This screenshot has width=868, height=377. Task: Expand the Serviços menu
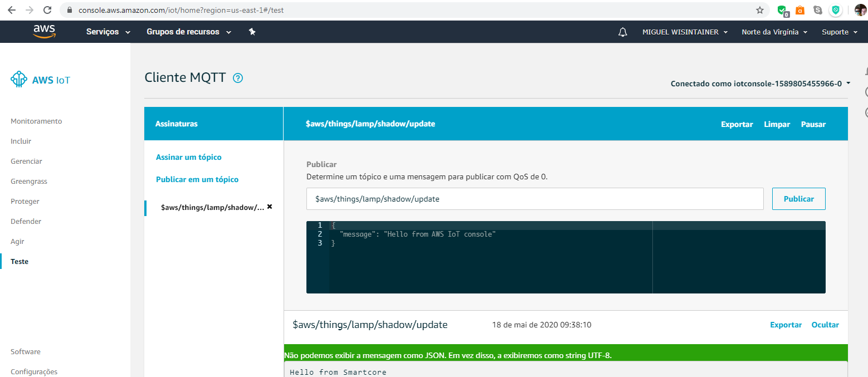pos(108,32)
